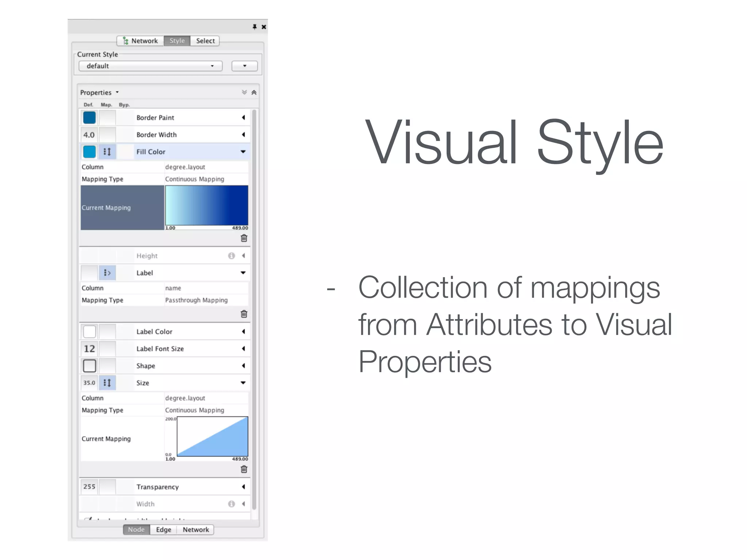Click the Fill Color continuous mapping icon
747x560 pixels.
pos(107,152)
